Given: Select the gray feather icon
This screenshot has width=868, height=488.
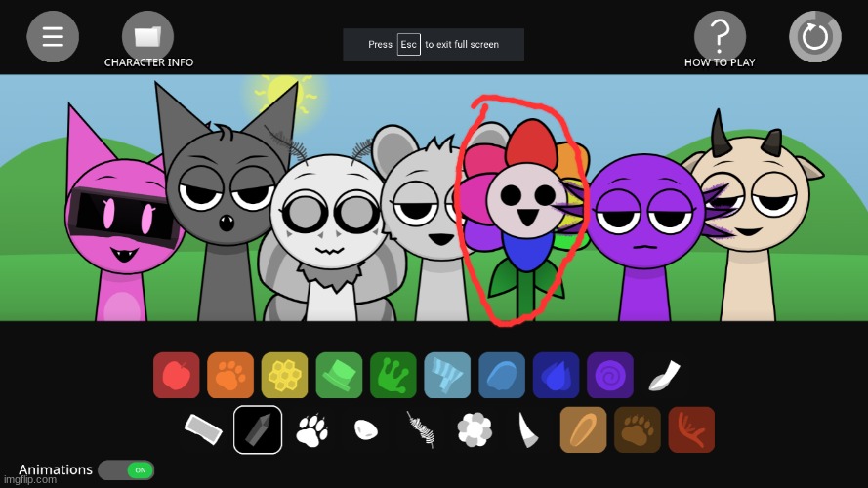Looking at the screenshot, I should click(x=420, y=429).
